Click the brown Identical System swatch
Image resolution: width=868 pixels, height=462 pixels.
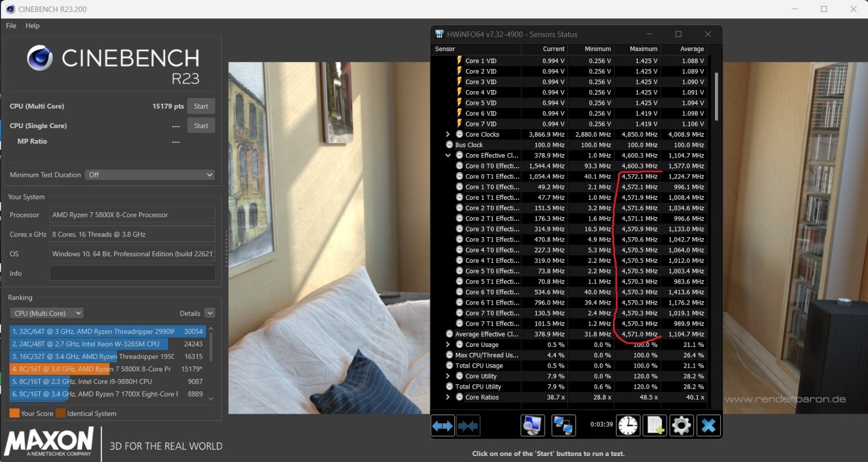(x=61, y=413)
